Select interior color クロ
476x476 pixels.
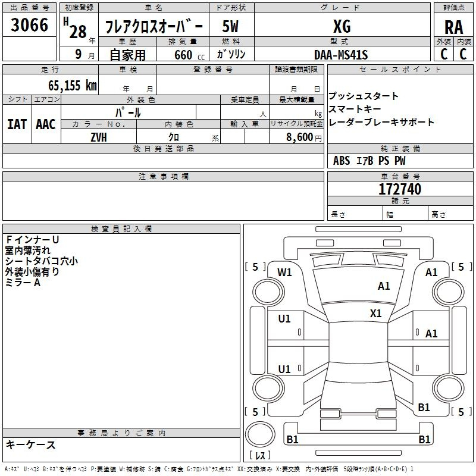174,137
